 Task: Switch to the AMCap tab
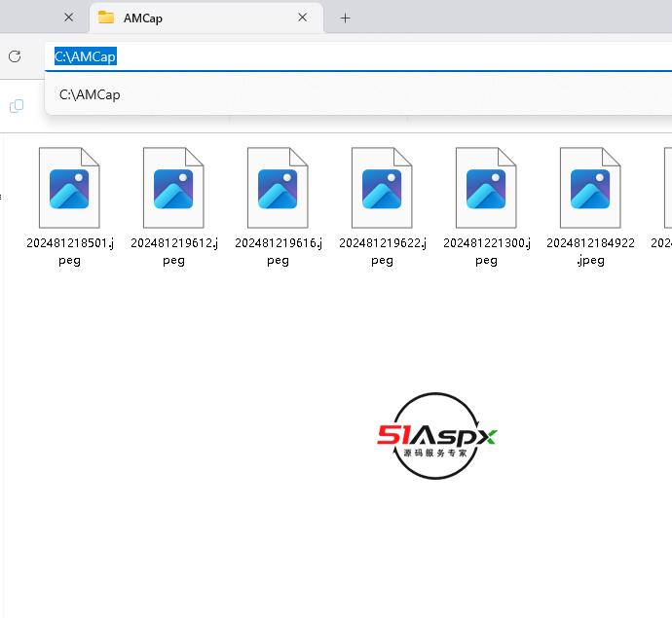206,18
